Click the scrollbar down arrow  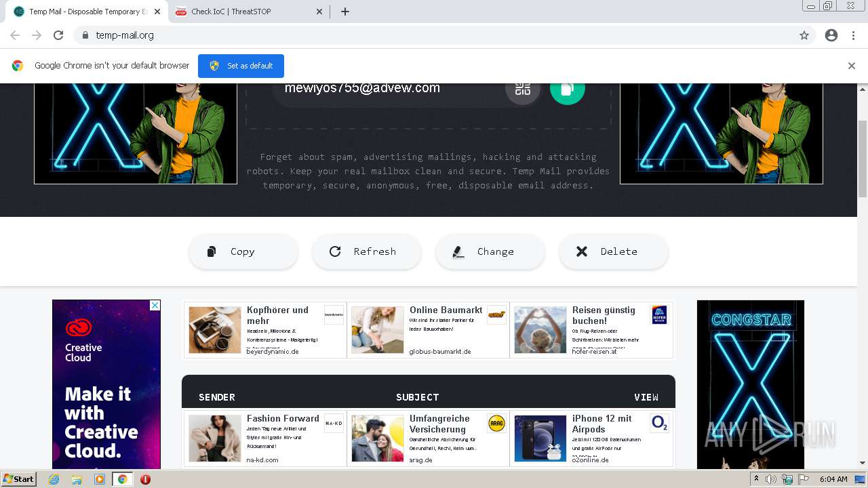coord(863,463)
